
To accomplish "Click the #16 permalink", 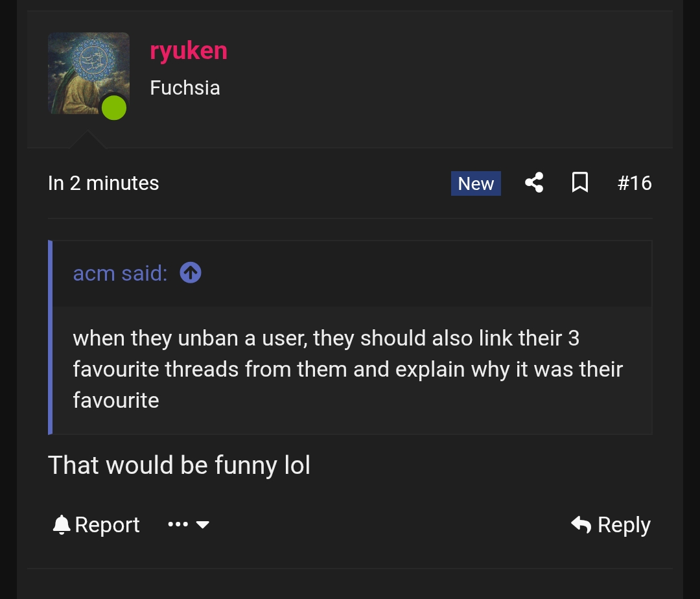I will tap(635, 183).
